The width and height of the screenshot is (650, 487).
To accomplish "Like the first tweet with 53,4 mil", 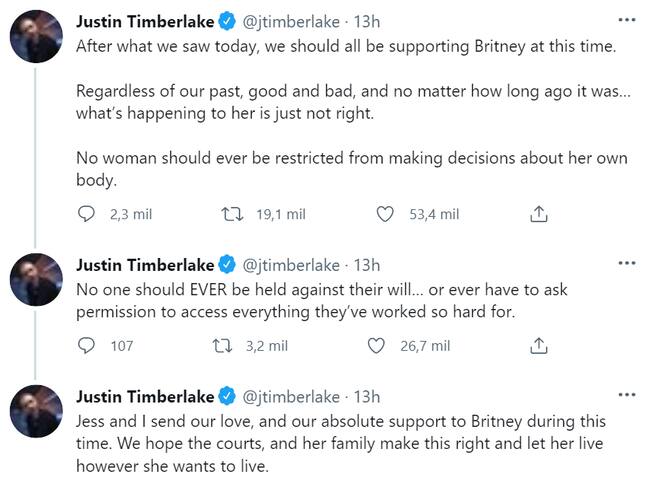I will [x=386, y=214].
